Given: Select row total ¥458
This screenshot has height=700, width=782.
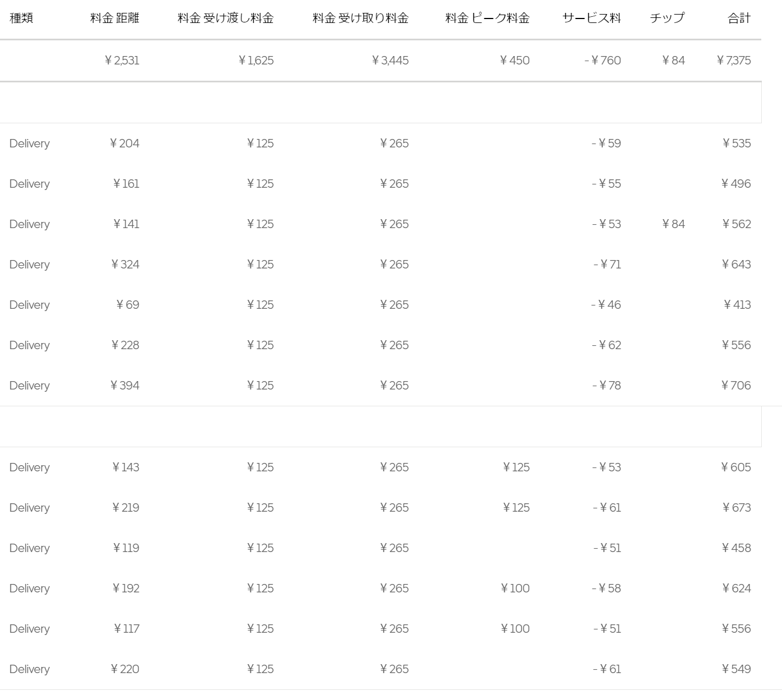Looking at the screenshot, I should [x=736, y=548].
